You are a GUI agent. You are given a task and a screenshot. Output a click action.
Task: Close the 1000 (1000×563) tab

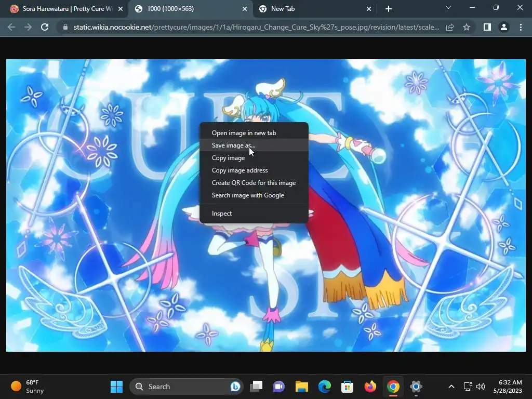click(x=245, y=9)
